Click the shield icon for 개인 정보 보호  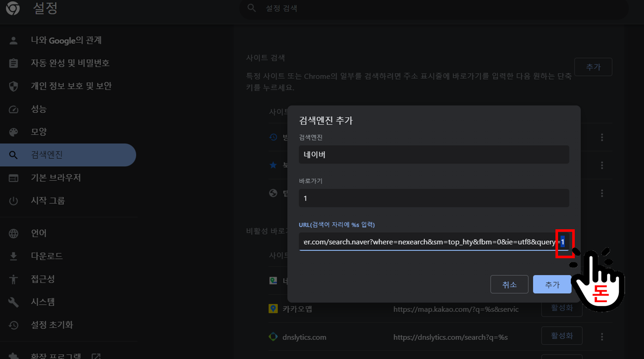[14, 86]
